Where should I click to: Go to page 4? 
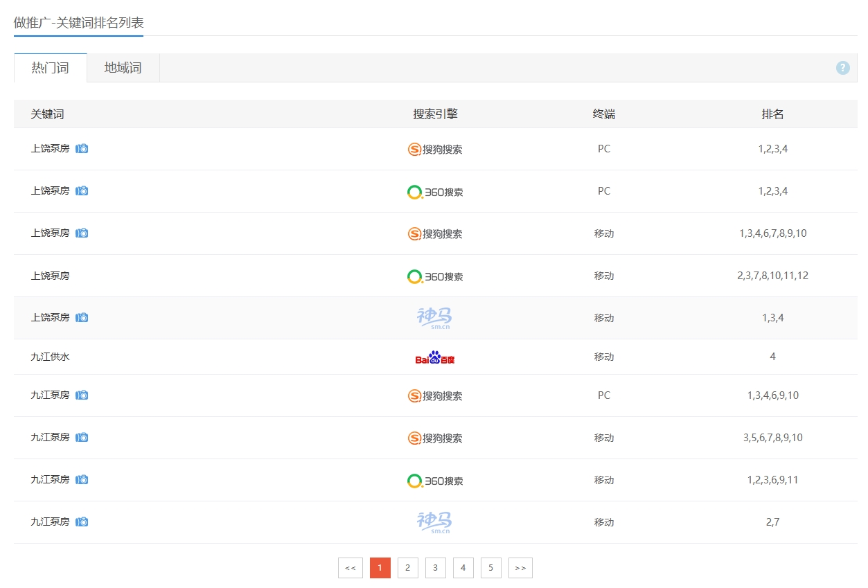(x=463, y=568)
